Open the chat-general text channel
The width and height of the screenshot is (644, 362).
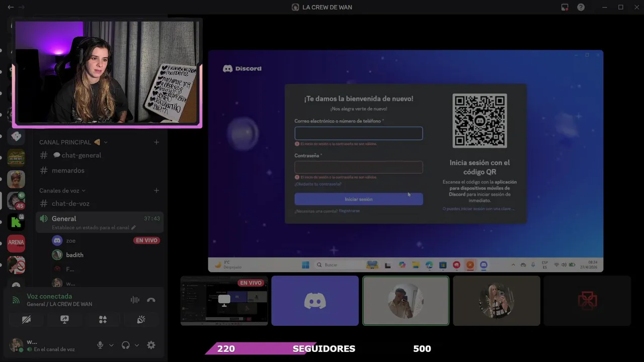point(100,155)
